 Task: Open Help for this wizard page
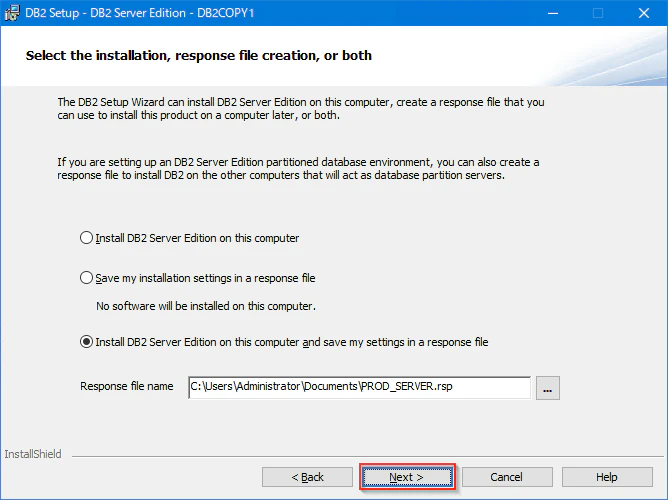[607, 477]
